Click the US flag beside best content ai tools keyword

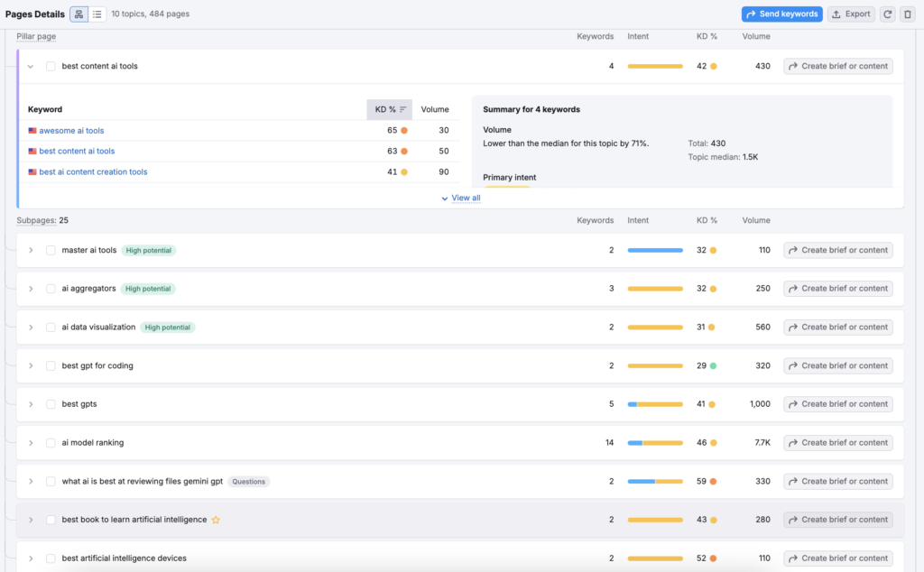(x=32, y=152)
